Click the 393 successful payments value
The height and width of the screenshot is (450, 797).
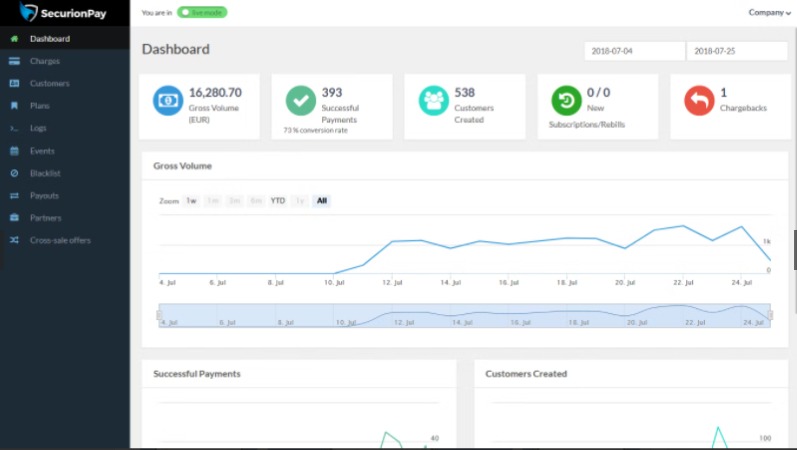point(332,93)
